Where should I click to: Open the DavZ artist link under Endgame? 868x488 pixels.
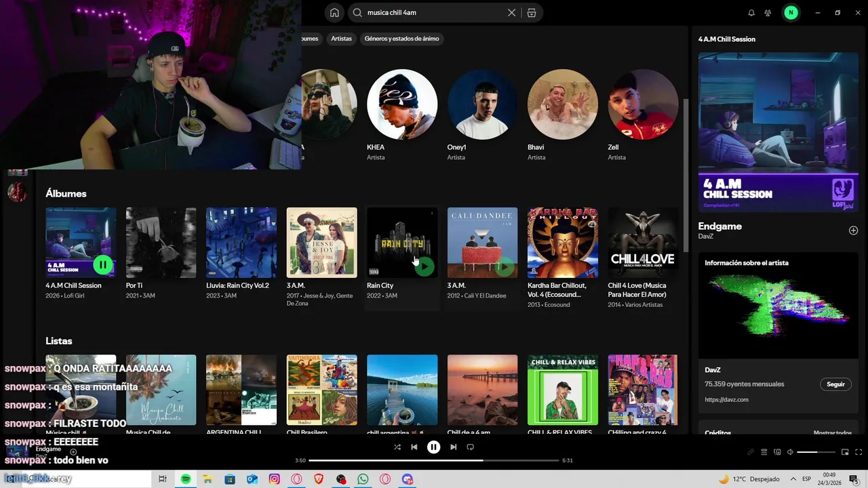point(706,237)
